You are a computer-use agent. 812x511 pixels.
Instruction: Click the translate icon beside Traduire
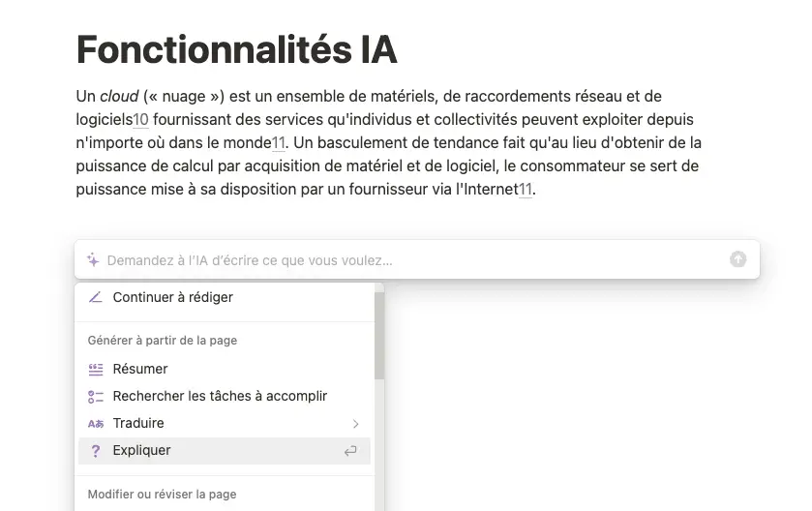pos(96,424)
